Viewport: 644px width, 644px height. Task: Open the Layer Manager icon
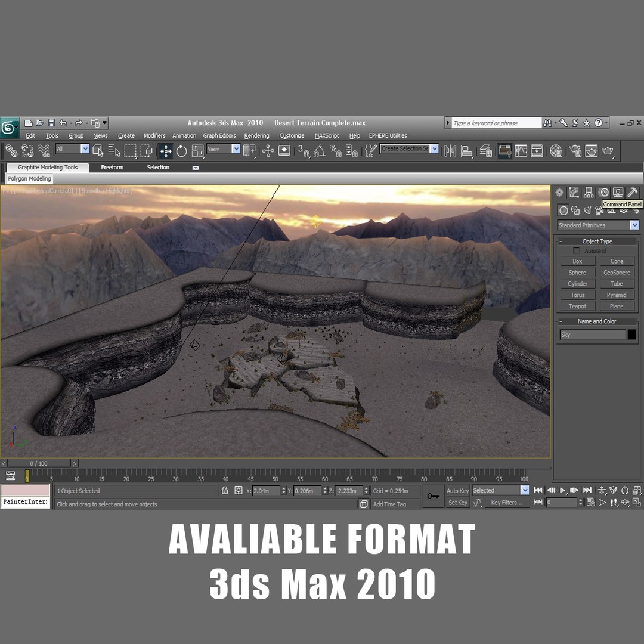[486, 151]
